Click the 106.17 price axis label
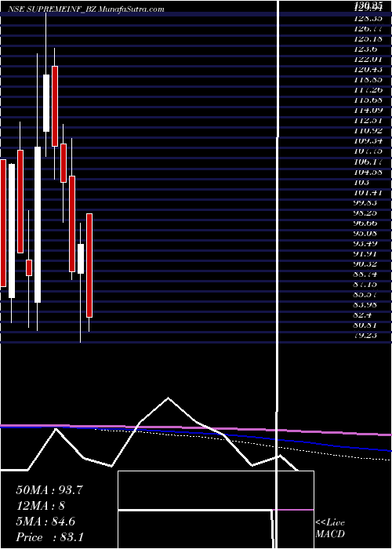 [x=369, y=162]
